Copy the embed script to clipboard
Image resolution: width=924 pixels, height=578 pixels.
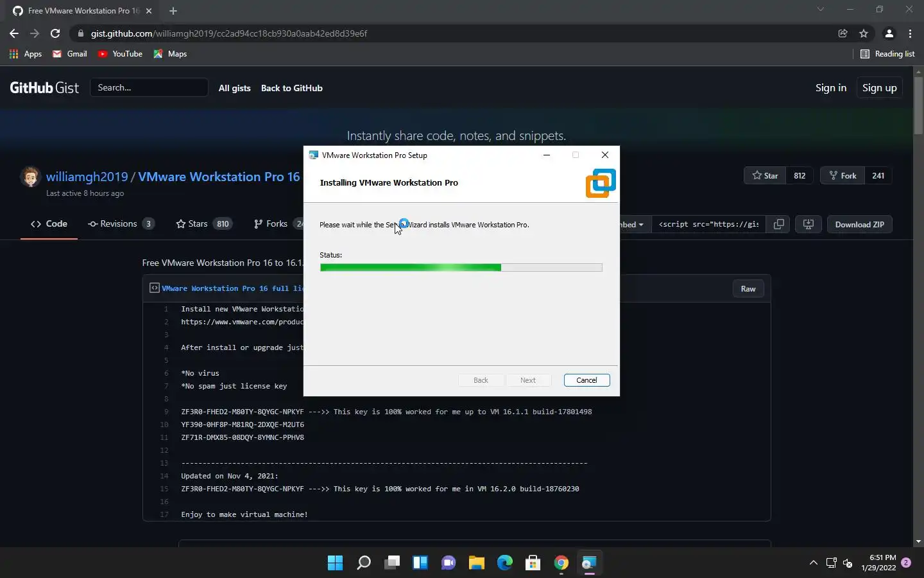(778, 225)
